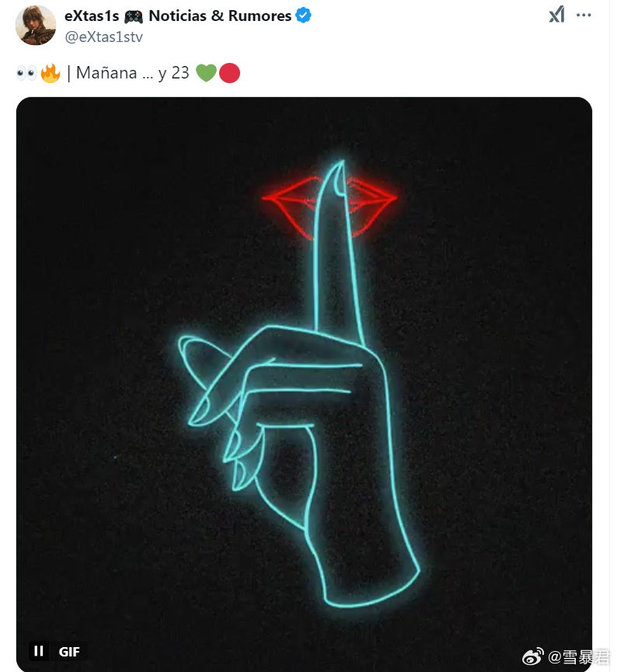617x672 pixels.
Task: Click the @雪暴君 watermark text
Action: tap(578, 657)
